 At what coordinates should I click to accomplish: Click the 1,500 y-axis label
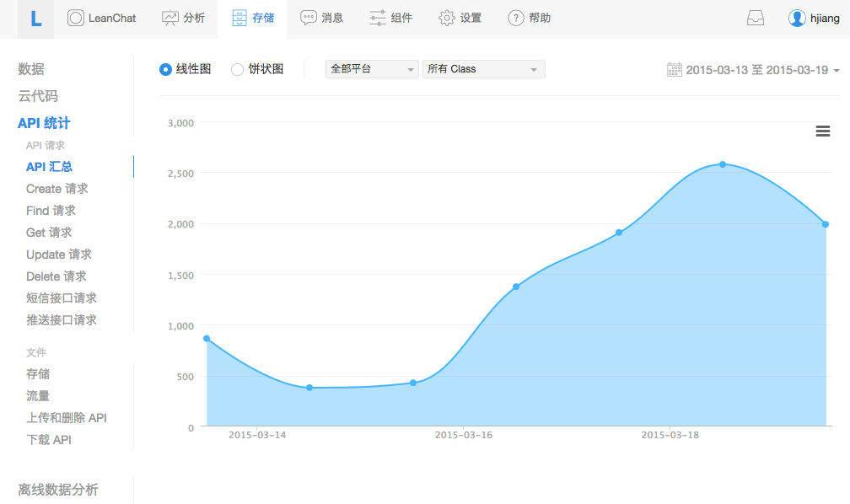tap(180, 276)
